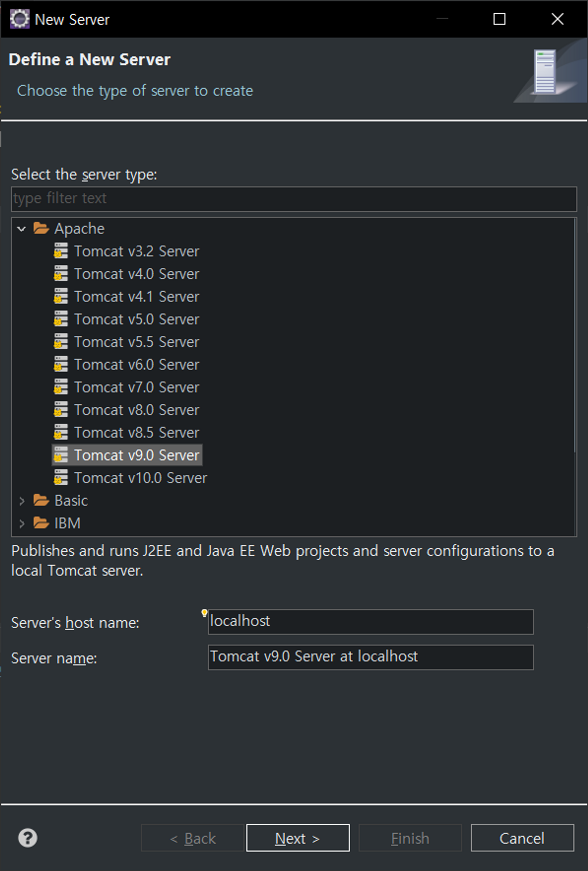Click the Tomcat v7.0 Server icon
This screenshot has height=871, width=588.
[x=61, y=387]
